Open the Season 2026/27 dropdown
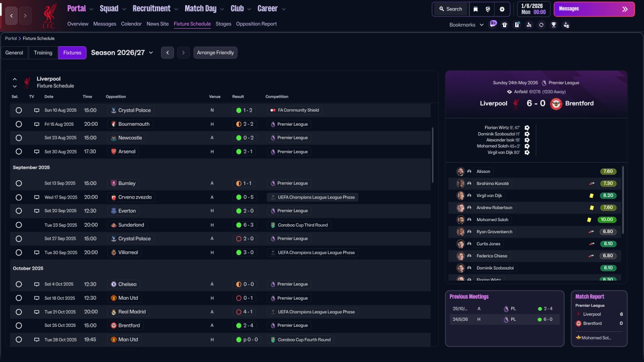 click(122, 53)
